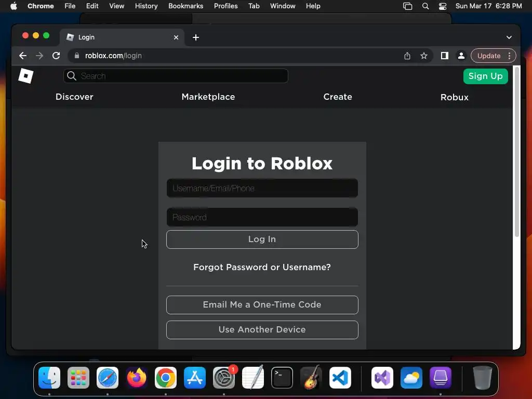Open Control Center in menu bar
This screenshot has width=532, height=399.
[x=443, y=6]
